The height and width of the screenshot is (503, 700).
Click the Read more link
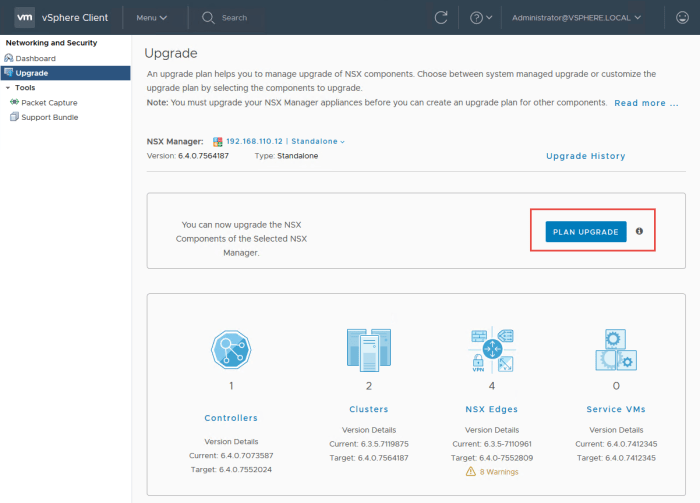[x=646, y=103]
